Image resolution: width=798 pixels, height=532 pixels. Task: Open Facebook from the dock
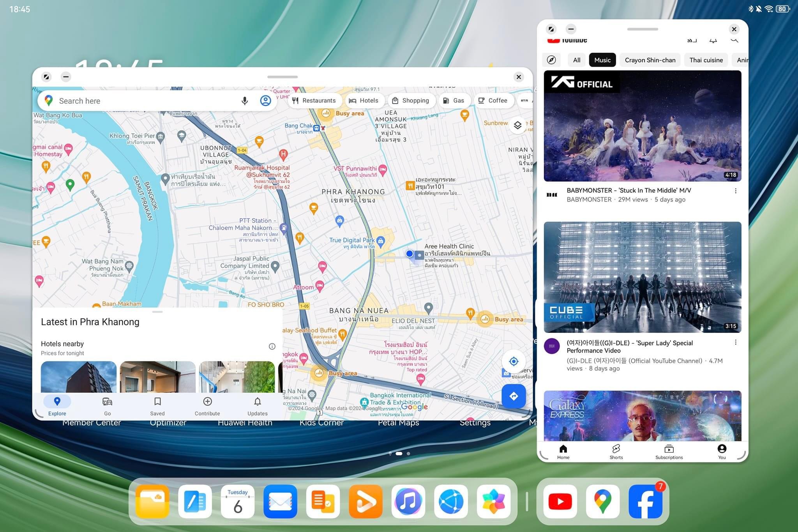click(645, 502)
